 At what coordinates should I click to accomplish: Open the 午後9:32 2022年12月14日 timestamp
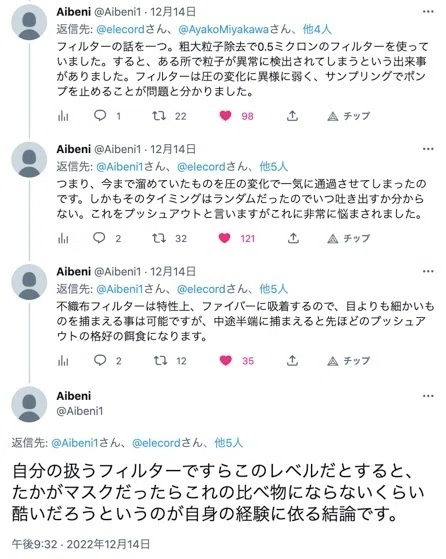pos(81,544)
